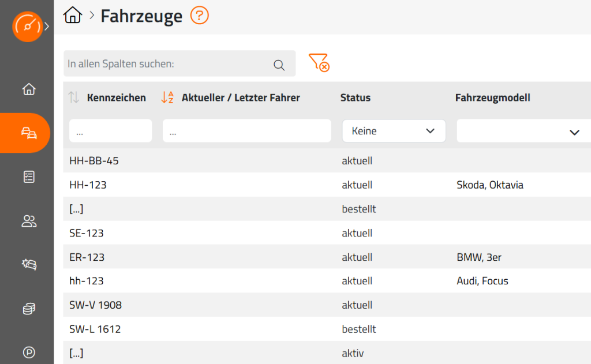Select the row SW-V 1908
591x364 pixels.
pos(327,305)
